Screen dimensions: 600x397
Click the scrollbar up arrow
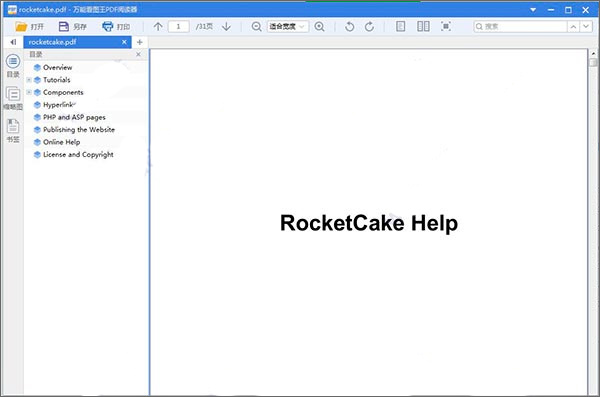pos(593,54)
